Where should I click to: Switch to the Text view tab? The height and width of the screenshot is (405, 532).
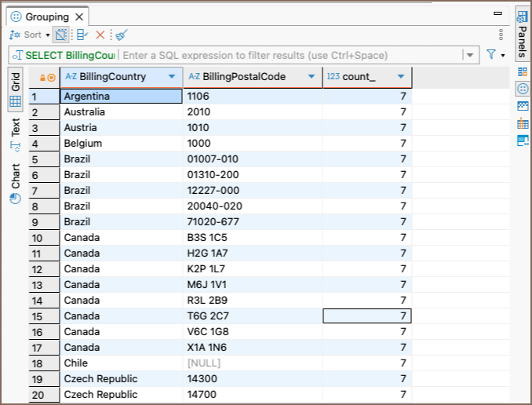click(15, 133)
